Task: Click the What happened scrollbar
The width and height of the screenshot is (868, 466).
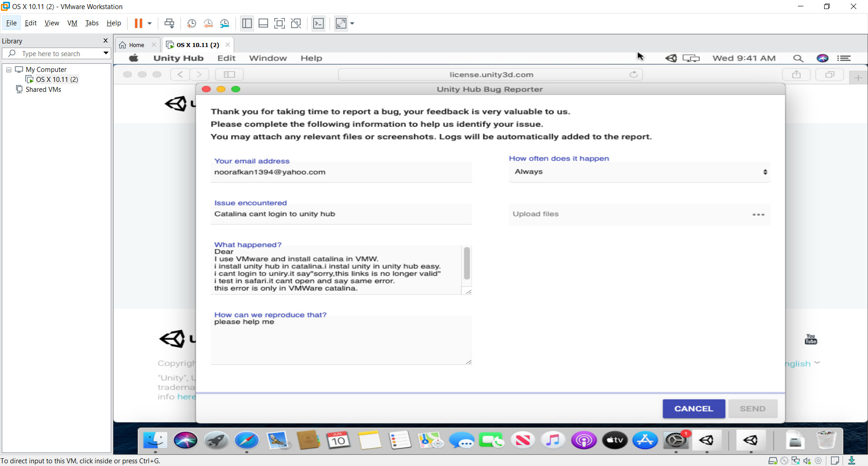Action: (x=467, y=263)
